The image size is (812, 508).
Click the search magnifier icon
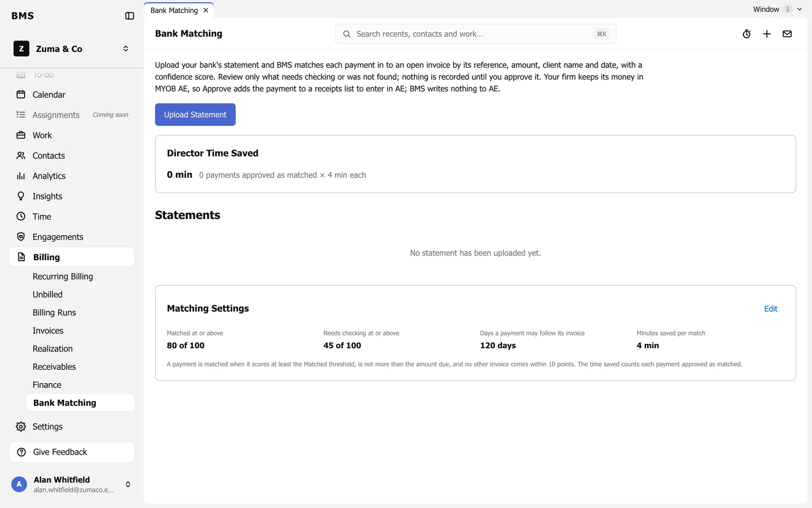[347, 34]
